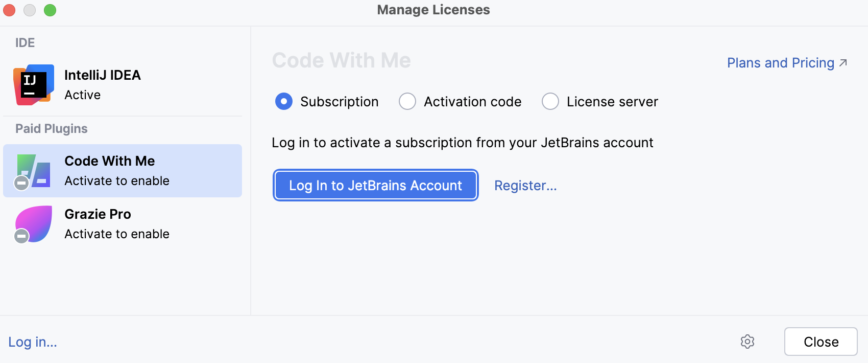Image resolution: width=868 pixels, height=363 pixels.
Task: Select the License server radio button
Action: click(x=550, y=101)
